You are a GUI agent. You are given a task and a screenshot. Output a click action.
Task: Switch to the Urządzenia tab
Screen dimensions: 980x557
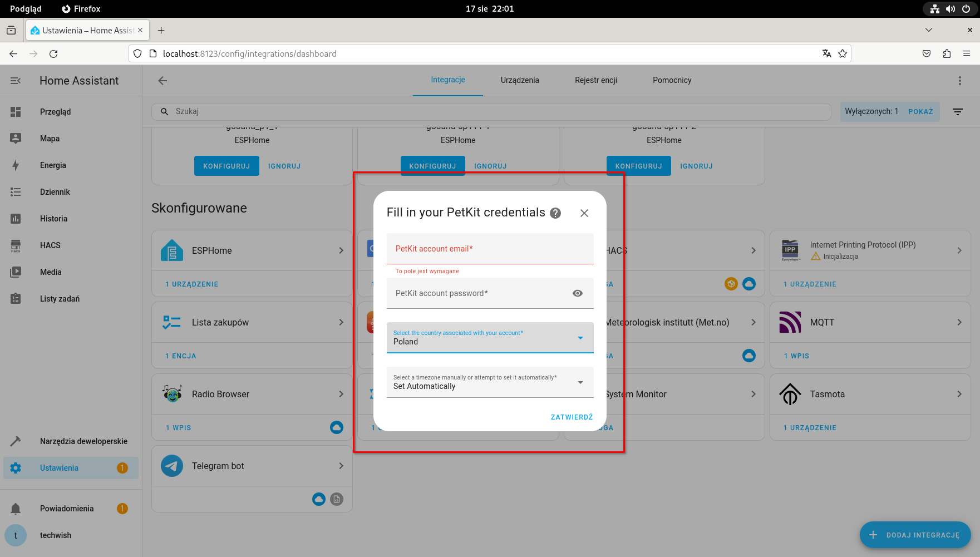tap(520, 80)
